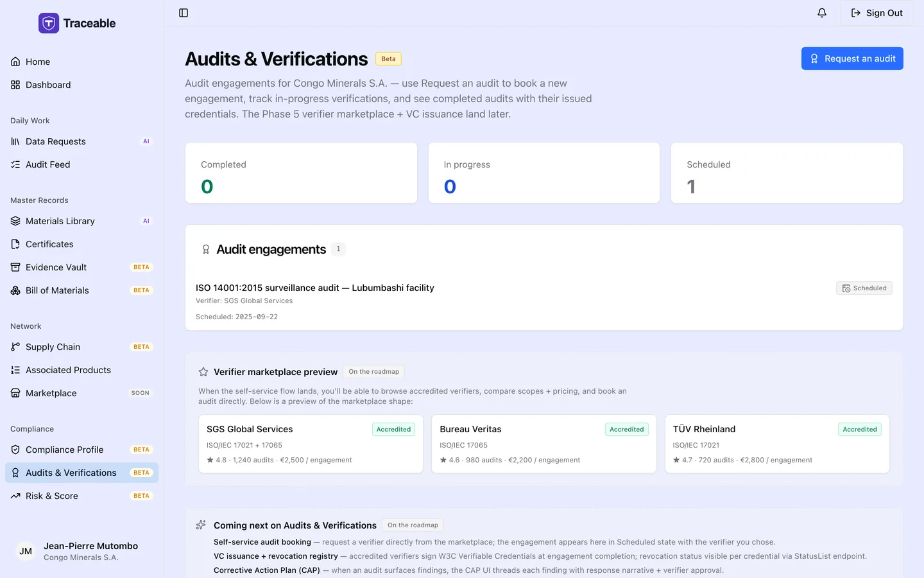Click the Supply Chain branch icon
The width and height of the screenshot is (924, 578).
(x=15, y=347)
